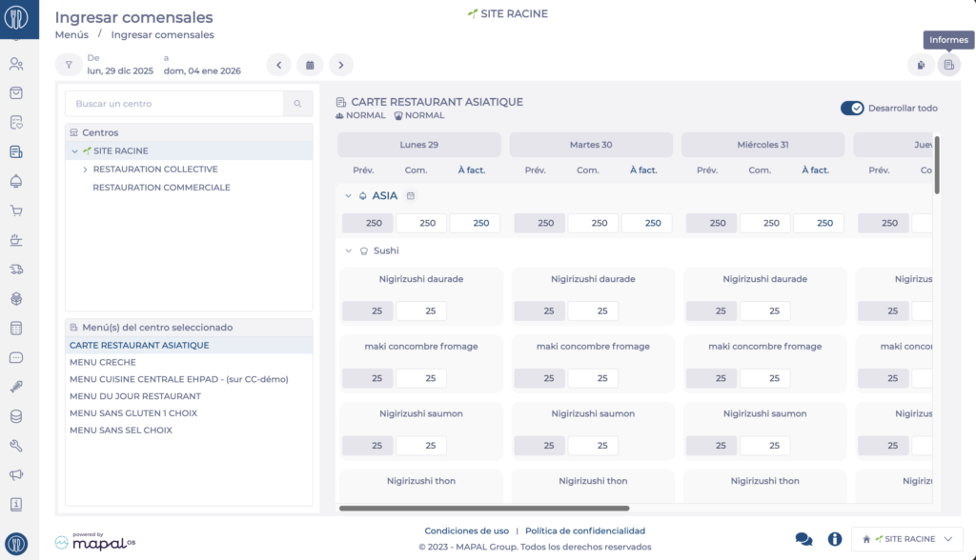Click the calendar icon next to ASIA

(x=410, y=196)
